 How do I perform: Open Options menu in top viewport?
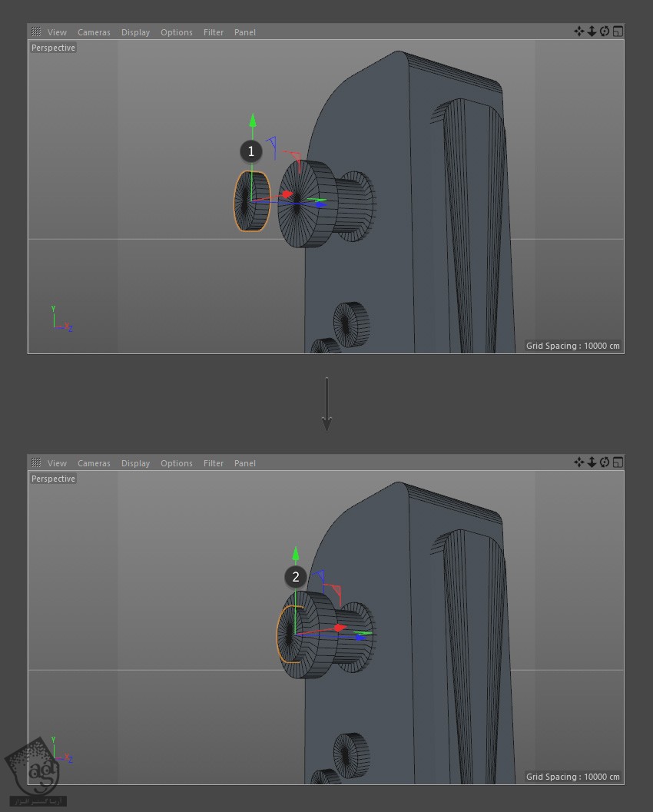[176, 32]
